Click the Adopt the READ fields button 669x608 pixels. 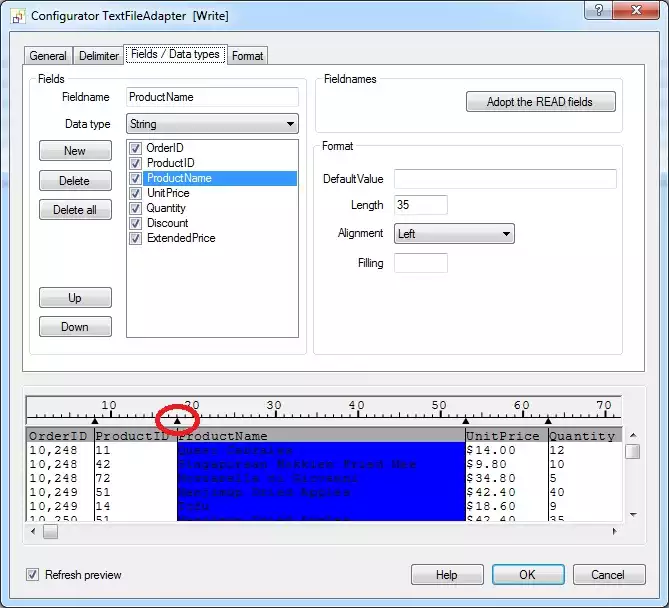[540, 102]
